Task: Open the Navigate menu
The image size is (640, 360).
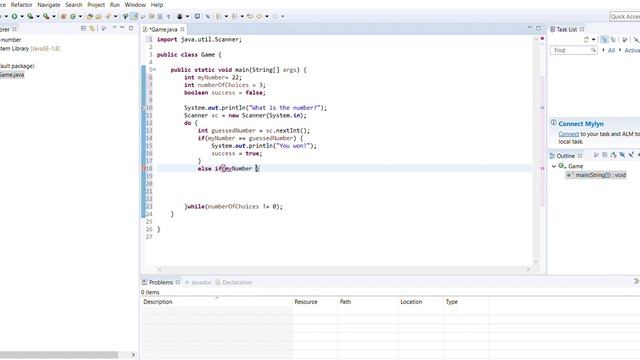Action: point(49,5)
